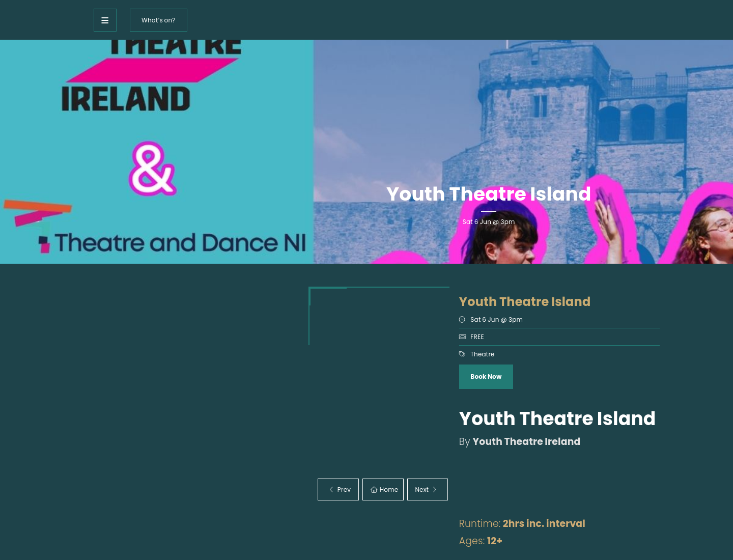Click the Theatre category label
Viewport: 733px width, 560px height.
click(x=482, y=354)
